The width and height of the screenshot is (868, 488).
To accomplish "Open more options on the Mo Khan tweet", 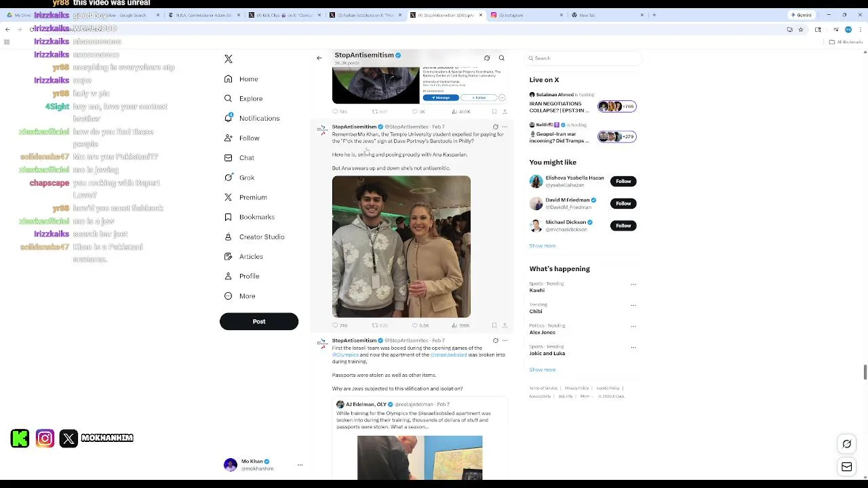I will [x=505, y=127].
